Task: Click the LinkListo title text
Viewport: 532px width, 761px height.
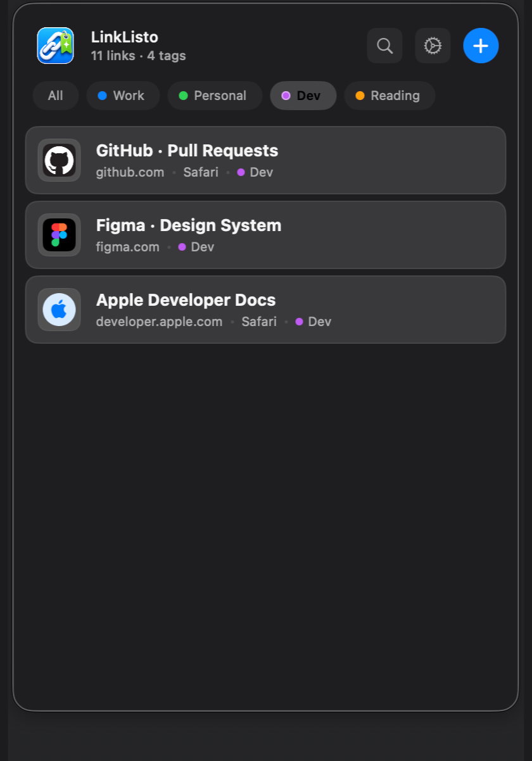Action: pos(125,37)
